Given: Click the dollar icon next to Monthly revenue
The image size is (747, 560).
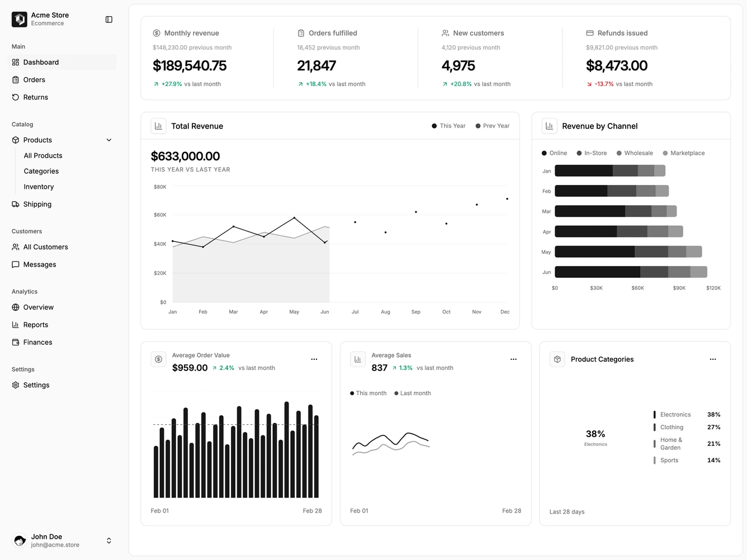Looking at the screenshot, I should click(157, 34).
